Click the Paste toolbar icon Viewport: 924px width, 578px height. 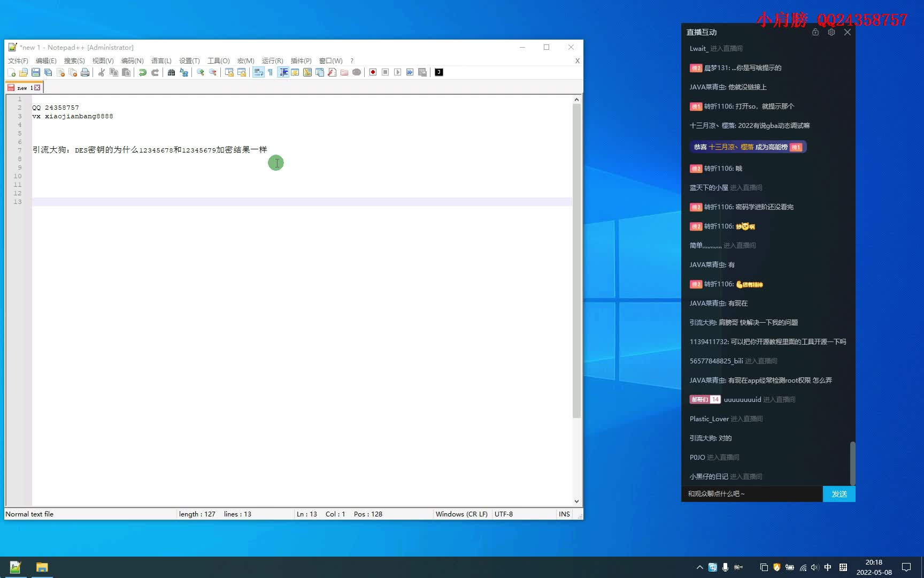click(126, 72)
